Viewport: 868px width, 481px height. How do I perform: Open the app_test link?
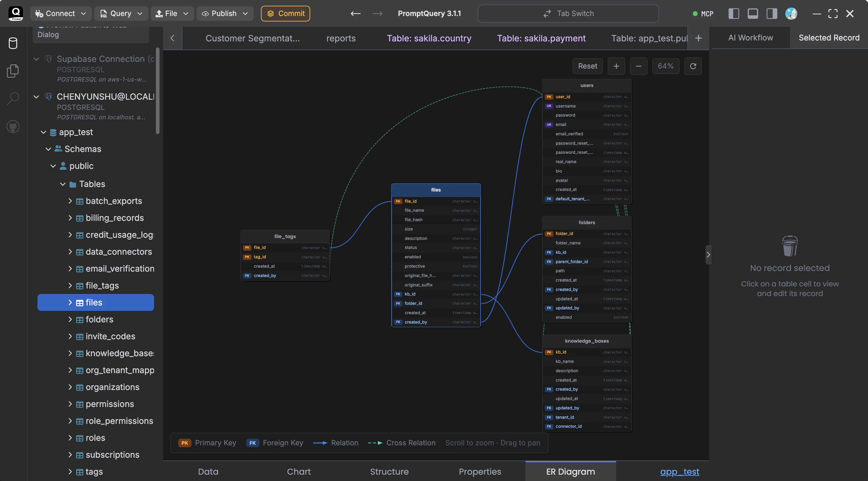679,471
